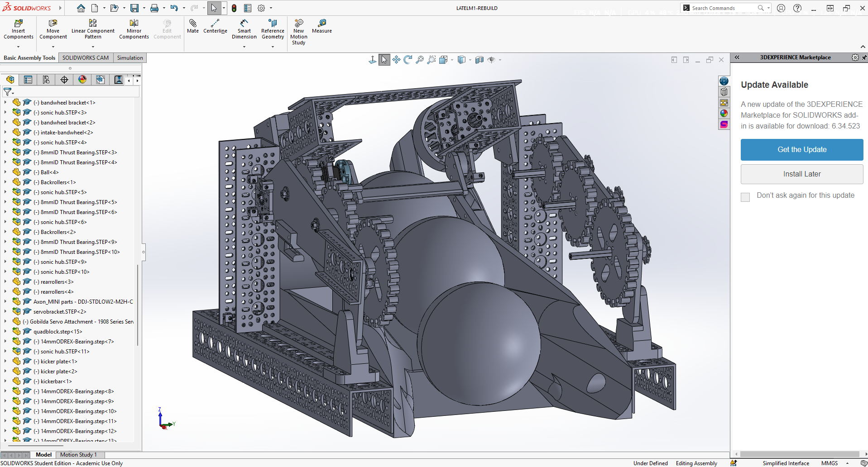This screenshot has height=467, width=868.
Task: Check Don't ask again for this update
Action: coord(745,197)
